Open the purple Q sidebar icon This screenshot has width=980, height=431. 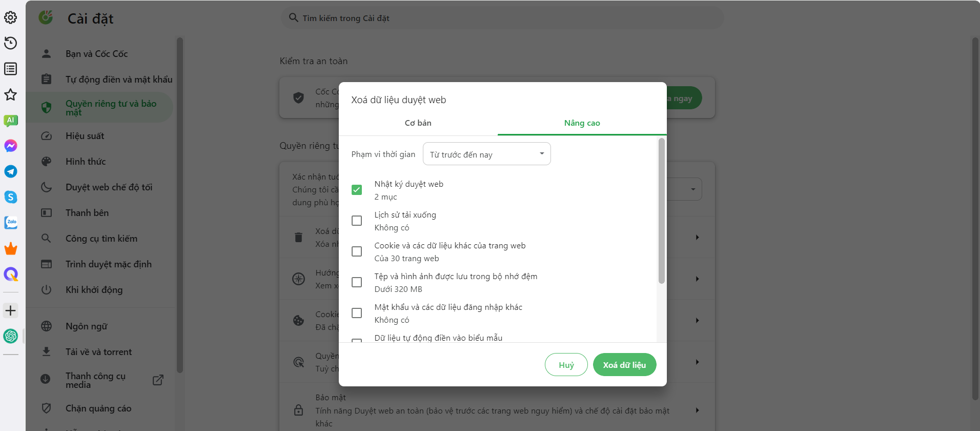click(10, 274)
